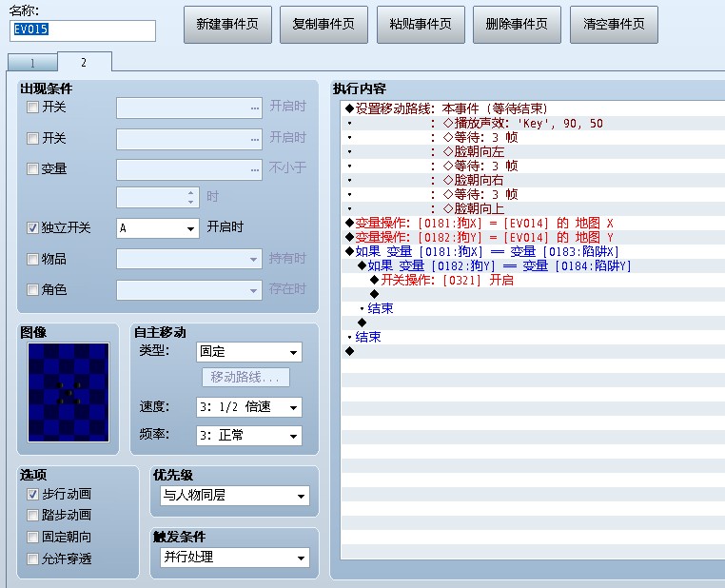Image resolution: width=725 pixels, height=588 pixels.
Task: Select the 开关操作: [0321] 开启 line
Action: pyautogui.click(x=533, y=280)
